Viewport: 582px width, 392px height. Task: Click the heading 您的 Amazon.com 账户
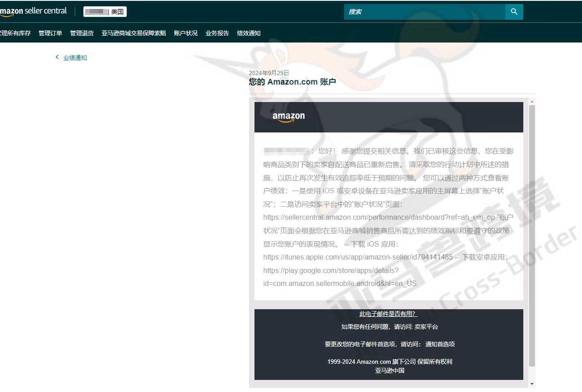tap(292, 82)
